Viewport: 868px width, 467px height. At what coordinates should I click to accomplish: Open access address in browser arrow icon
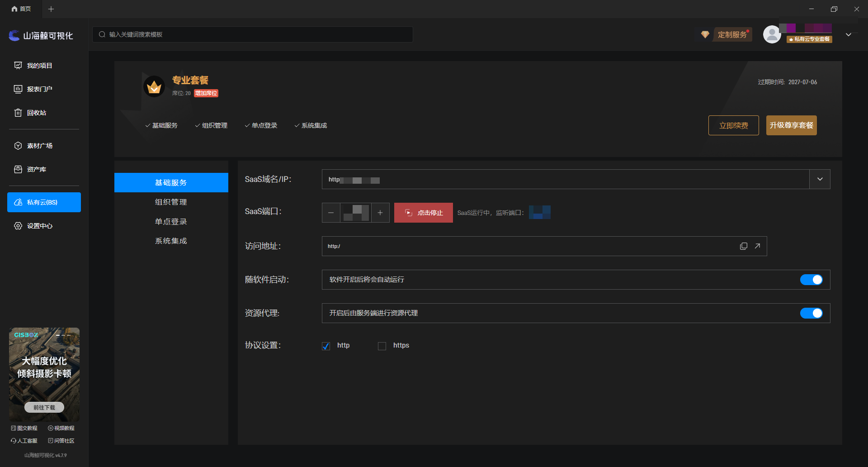click(757, 246)
